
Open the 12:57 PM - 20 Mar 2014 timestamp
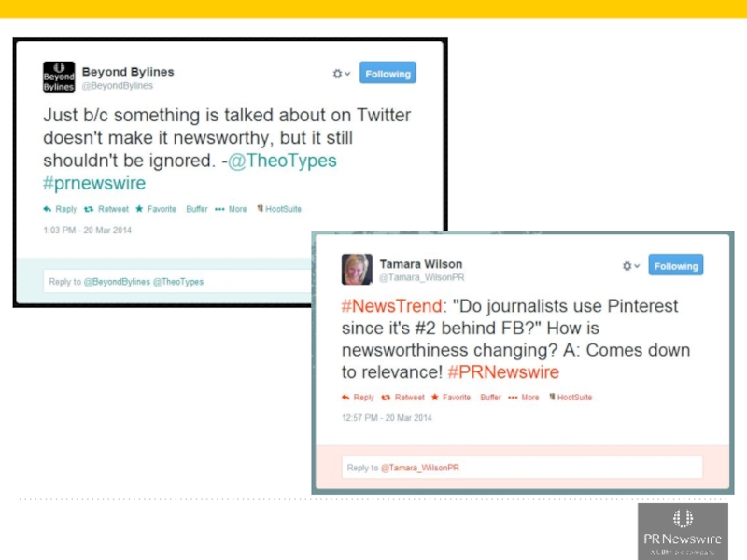387,417
